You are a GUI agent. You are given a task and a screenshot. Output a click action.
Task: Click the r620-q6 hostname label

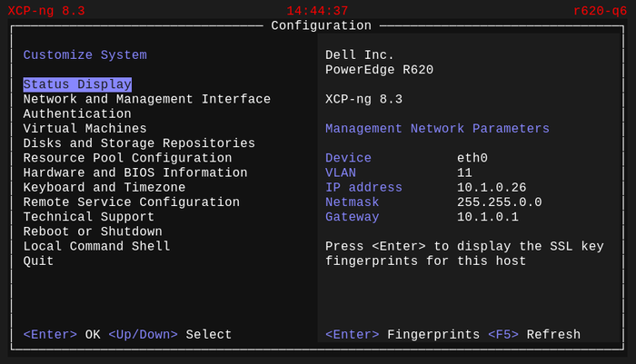click(x=600, y=11)
